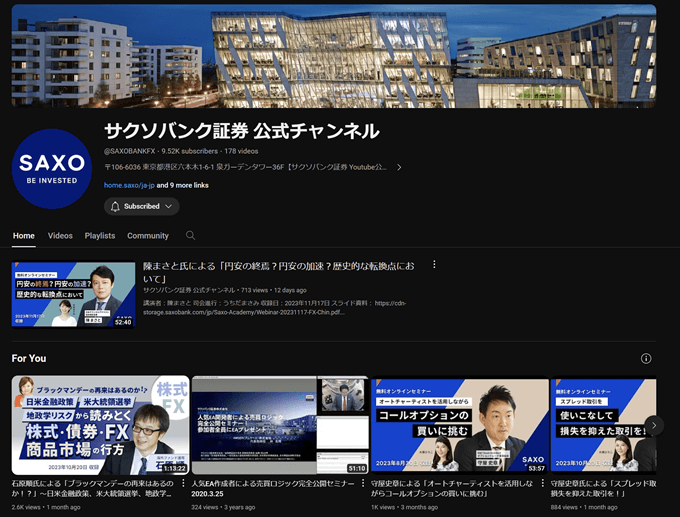Open title 人気EA作成者による売買ロジック
The width and height of the screenshot is (680, 517).
pos(273,488)
